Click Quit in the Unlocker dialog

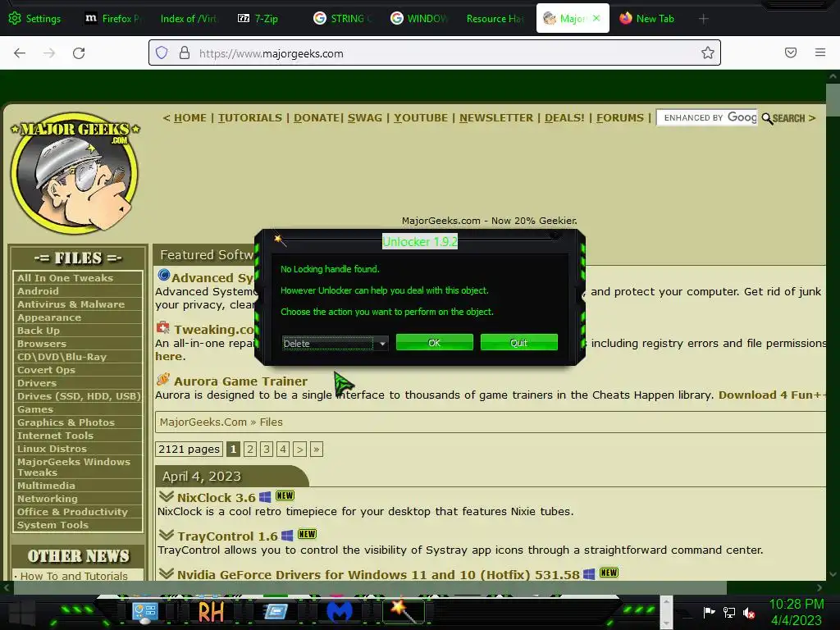point(519,343)
